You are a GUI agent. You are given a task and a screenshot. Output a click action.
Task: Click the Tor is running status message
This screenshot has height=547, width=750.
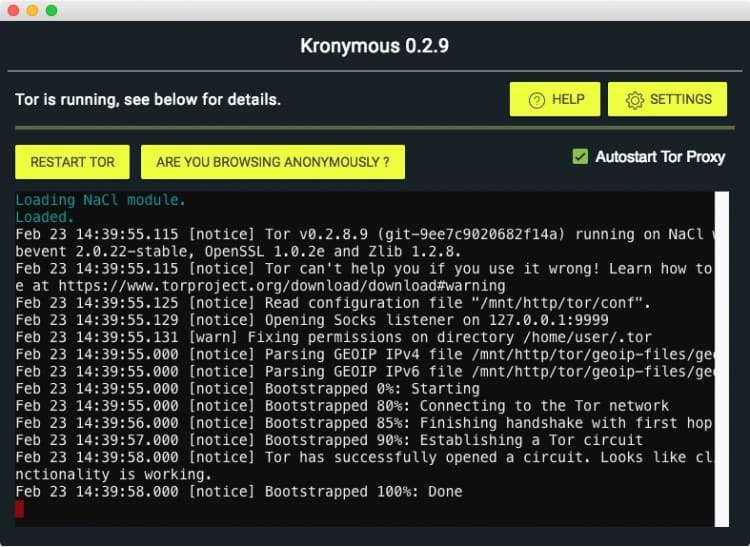[x=148, y=100]
